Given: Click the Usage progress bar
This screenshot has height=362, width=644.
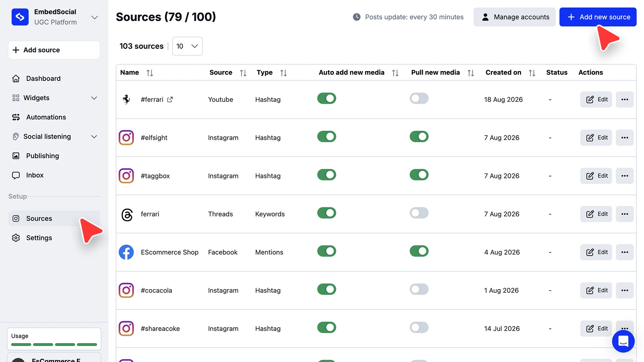Looking at the screenshot, I should 54,345.
